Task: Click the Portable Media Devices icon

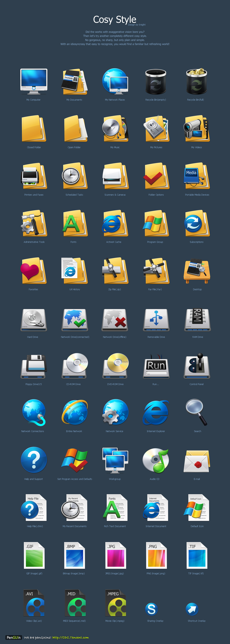Action: 197,176
